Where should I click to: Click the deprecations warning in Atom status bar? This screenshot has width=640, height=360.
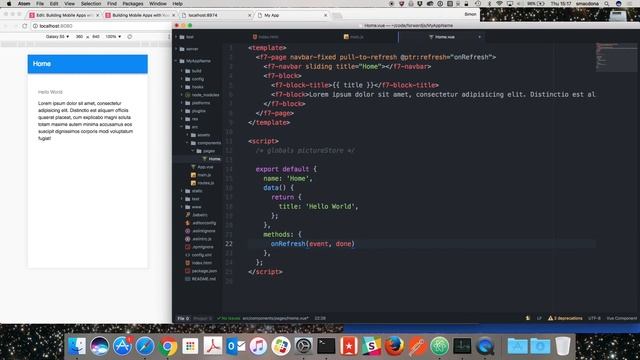(x=565, y=318)
